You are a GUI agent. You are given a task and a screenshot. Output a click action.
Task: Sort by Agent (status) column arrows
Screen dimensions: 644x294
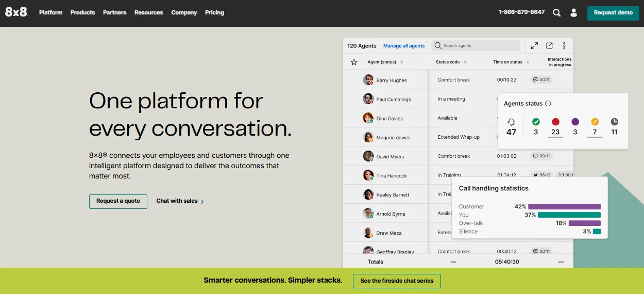(402, 62)
